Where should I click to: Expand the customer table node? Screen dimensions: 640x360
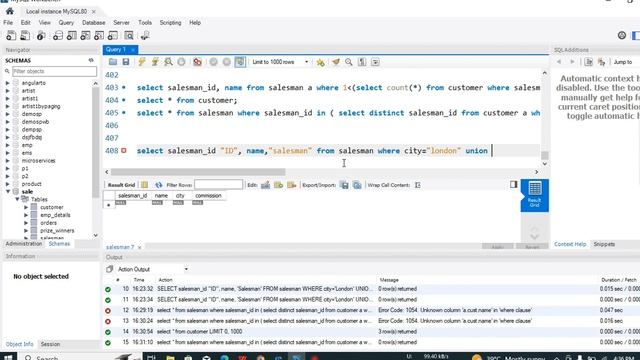tap(26, 207)
